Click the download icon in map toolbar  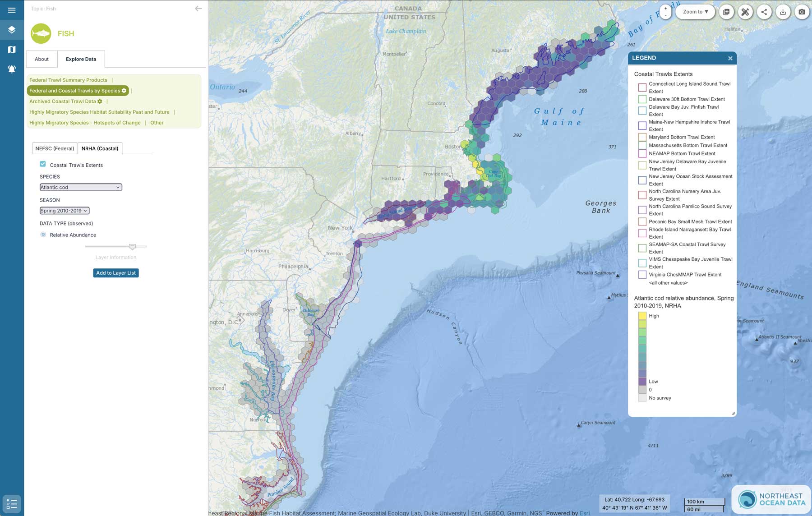783,12
